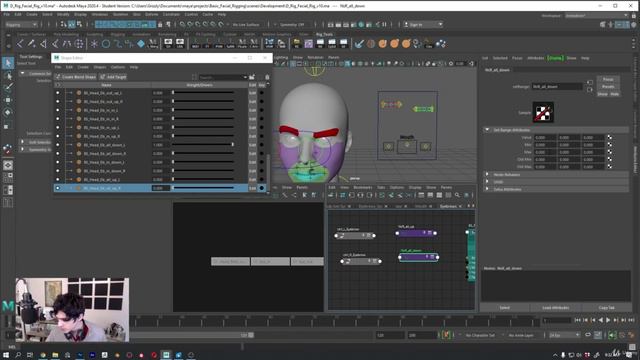This screenshot has width=640, height=360.
Task: Click the Maya icon in the taskbar
Action: point(166,355)
